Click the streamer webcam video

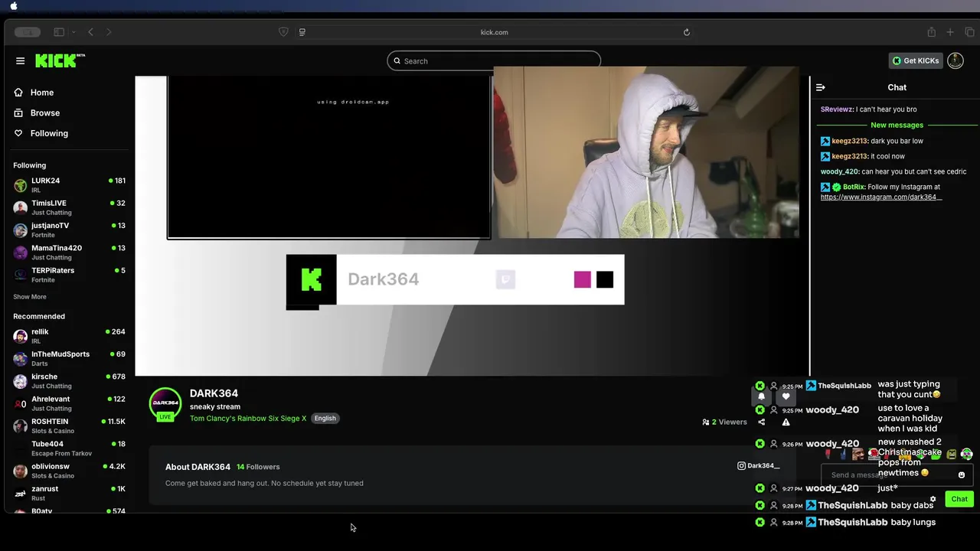pyautogui.click(x=646, y=152)
